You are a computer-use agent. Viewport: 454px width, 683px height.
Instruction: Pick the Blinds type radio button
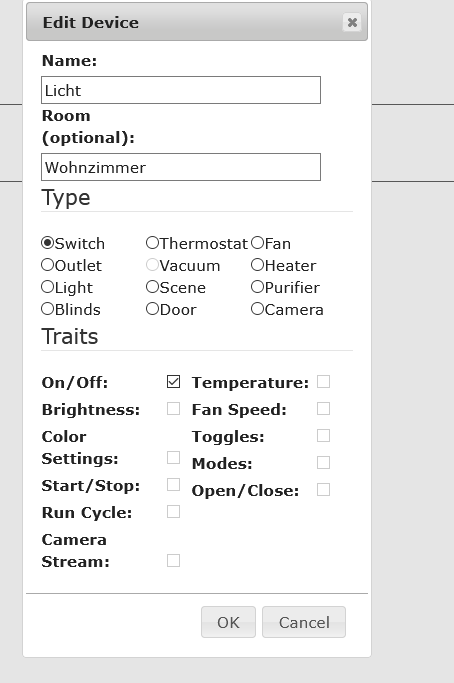coord(47,309)
